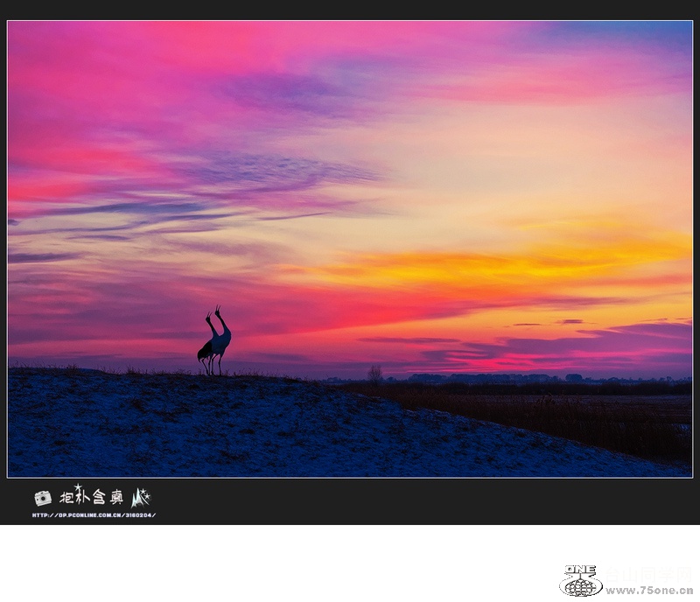Viewport: 700px width, 602px height.
Task: Click the crane legs on the hilltop
Action: point(210,367)
